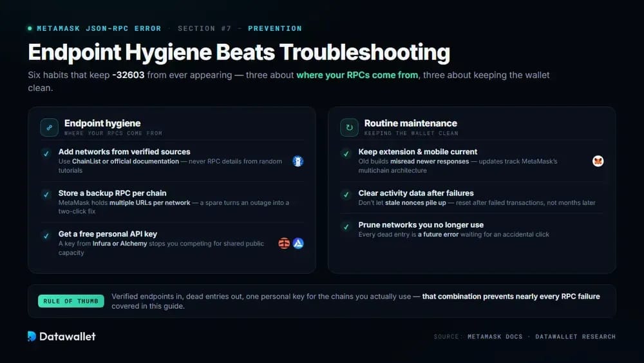Click the green status dot before METAMASK
Image resolution: width=644 pixels, height=363 pixels.
30,28
